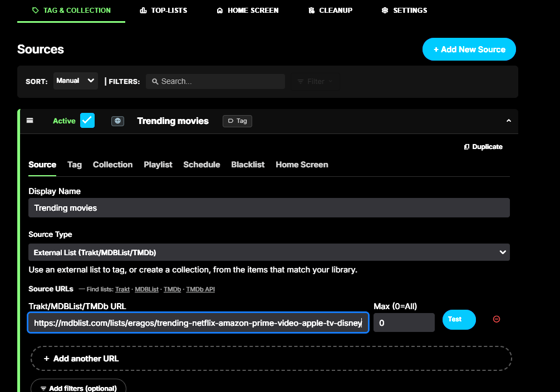This screenshot has width=560, height=392.
Task: Open the TMDb link
Action: 173,289
